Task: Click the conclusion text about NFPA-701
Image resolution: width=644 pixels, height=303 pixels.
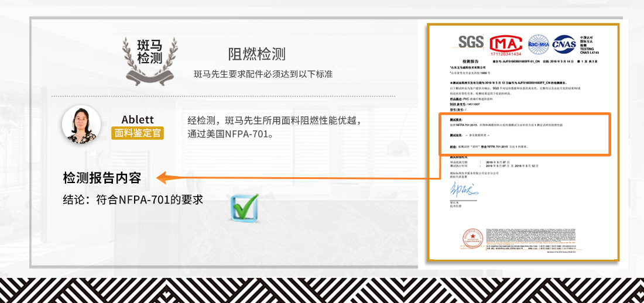Action: pyautogui.click(x=133, y=199)
